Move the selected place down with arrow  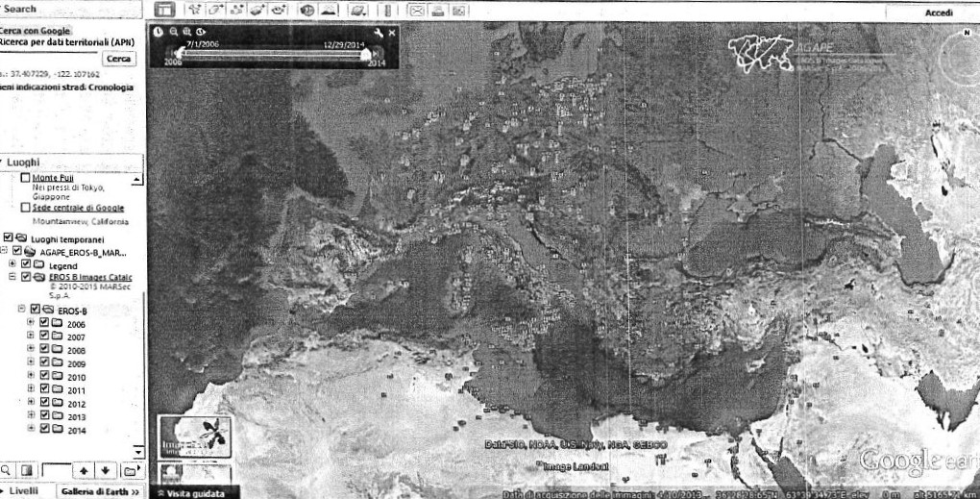pyautogui.click(x=105, y=470)
